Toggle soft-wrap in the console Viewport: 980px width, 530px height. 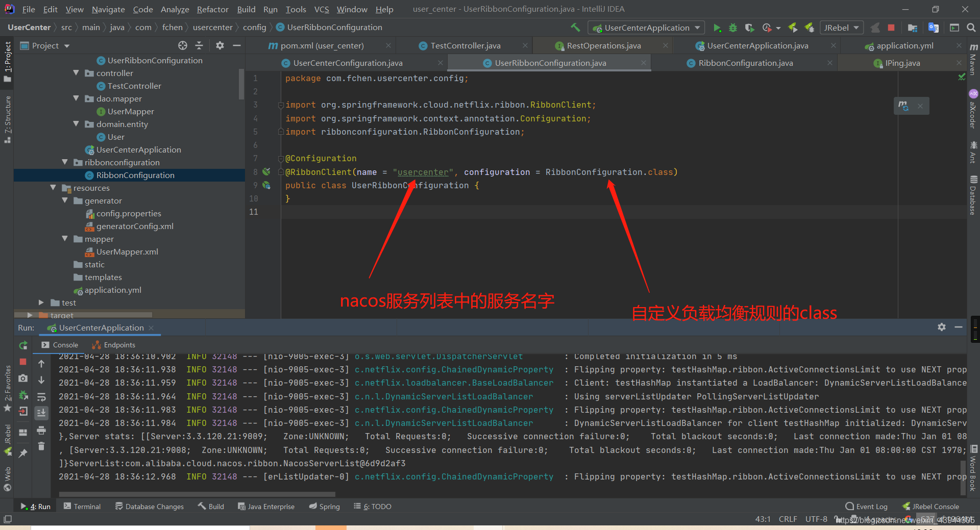coord(41,397)
